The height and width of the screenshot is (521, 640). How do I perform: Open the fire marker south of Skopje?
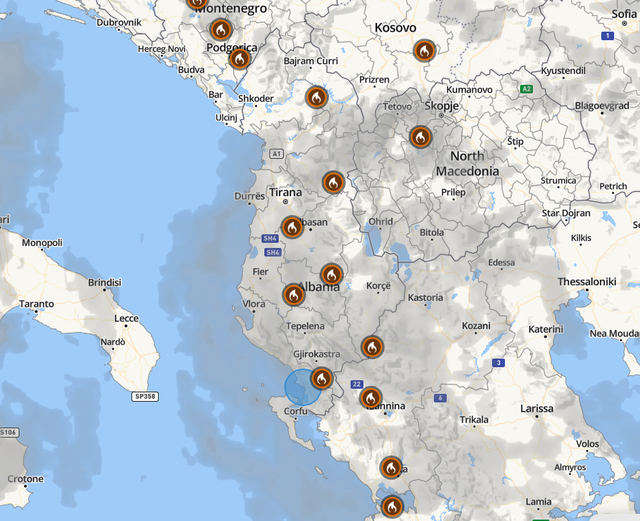click(420, 137)
